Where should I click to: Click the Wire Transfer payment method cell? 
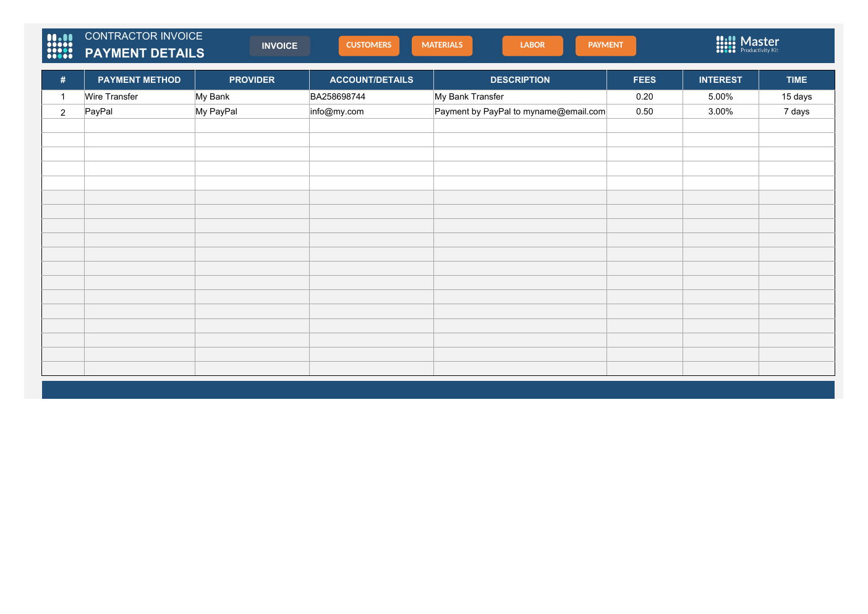coord(139,97)
